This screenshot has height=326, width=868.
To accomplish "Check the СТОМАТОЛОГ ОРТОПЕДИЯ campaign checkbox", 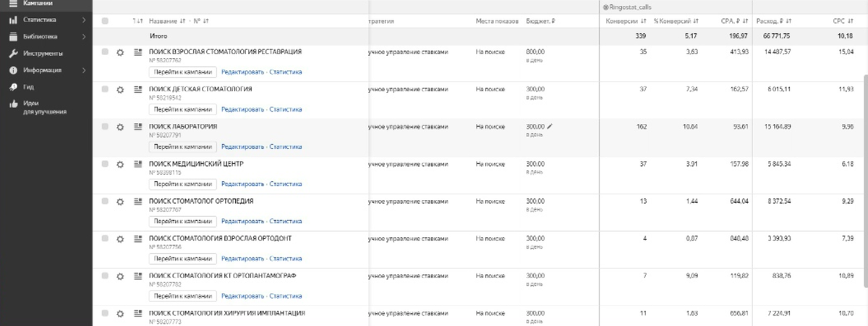I will point(105,201).
